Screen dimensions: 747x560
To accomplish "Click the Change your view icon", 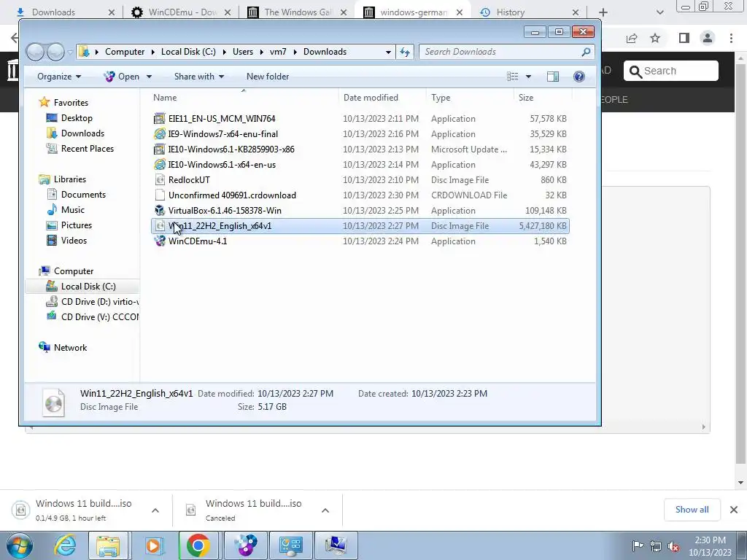I will (513, 76).
